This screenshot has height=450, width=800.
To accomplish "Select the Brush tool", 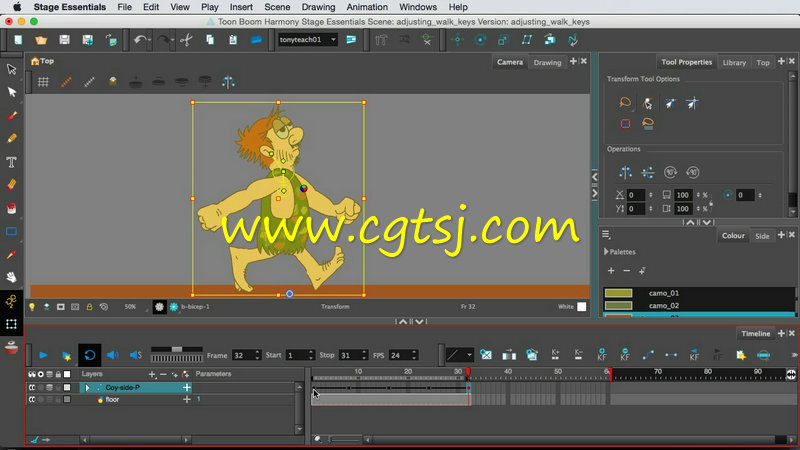I will 11,116.
